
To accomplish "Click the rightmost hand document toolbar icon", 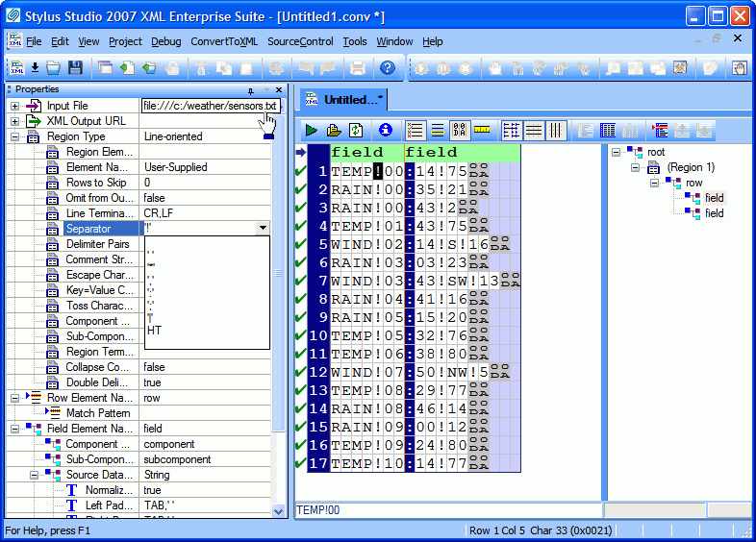I will point(739,68).
